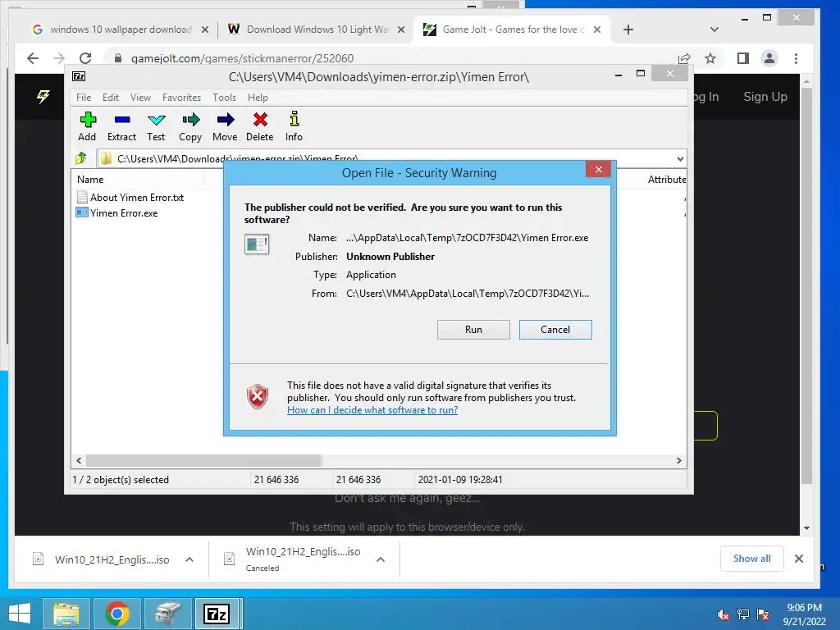Select the About Yimen Error.txt file
Image resolution: width=840 pixels, height=630 pixels.
pyautogui.click(x=130, y=197)
